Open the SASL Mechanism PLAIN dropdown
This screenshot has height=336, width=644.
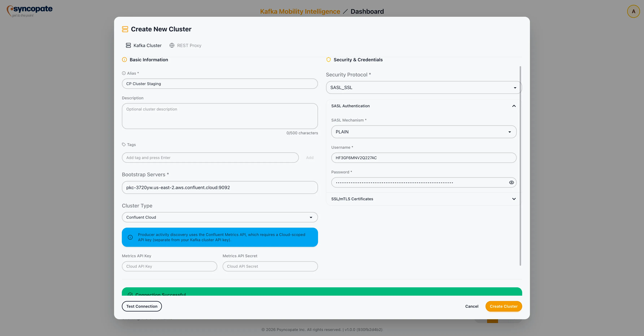(x=423, y=132)
